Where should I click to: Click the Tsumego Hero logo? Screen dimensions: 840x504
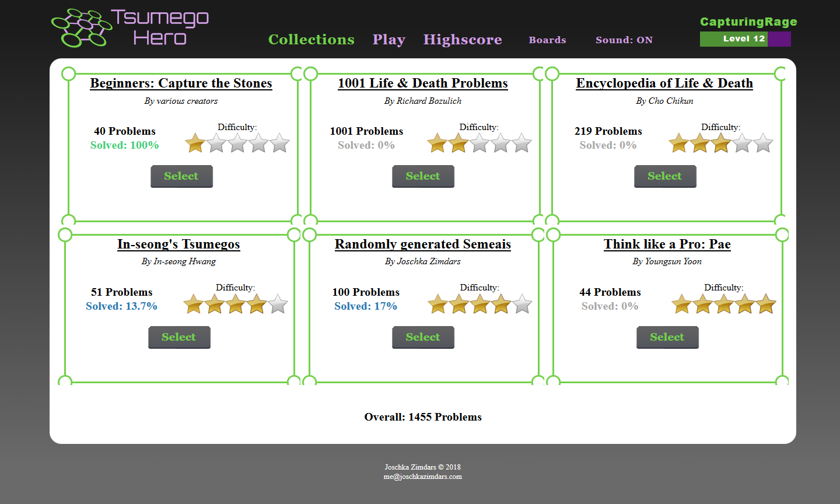[130, 27]
